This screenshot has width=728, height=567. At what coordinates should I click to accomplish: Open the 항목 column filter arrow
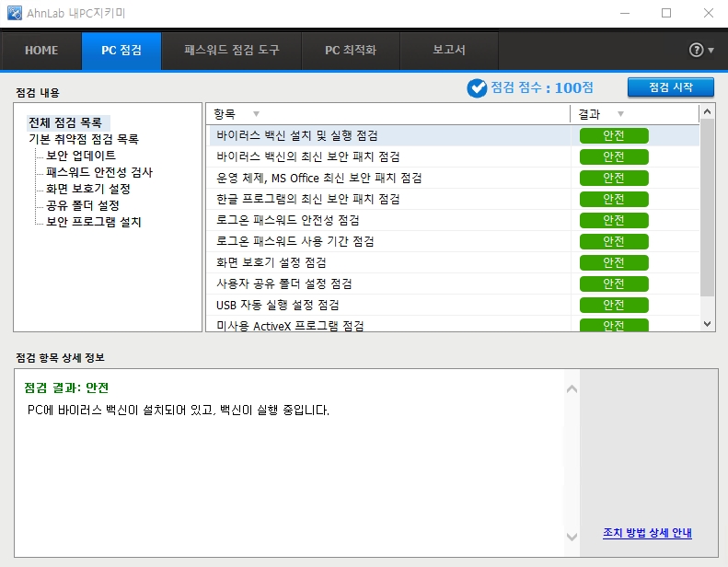pos(256,114)
